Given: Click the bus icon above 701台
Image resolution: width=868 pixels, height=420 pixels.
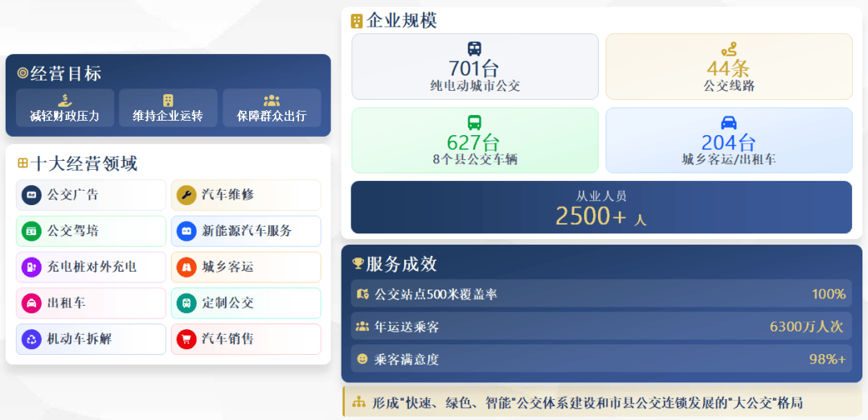Looking at the screenshot, I should (474, 48).
